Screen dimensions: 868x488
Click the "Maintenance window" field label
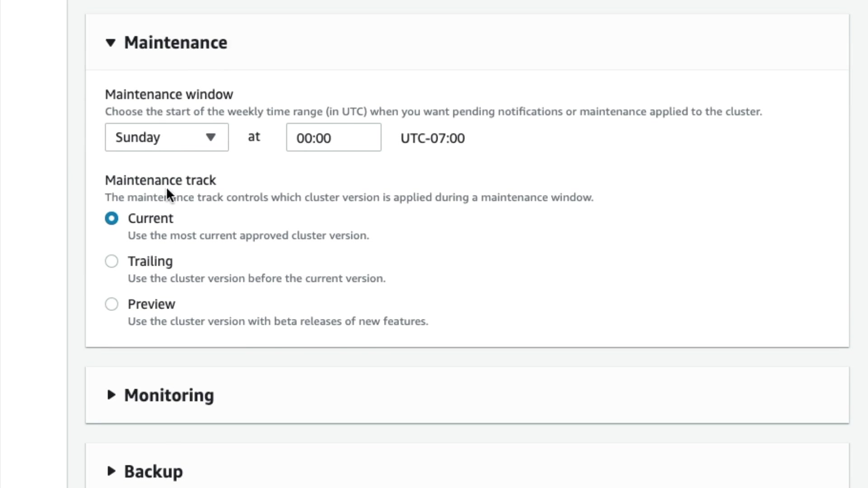(x=169, y=94)
